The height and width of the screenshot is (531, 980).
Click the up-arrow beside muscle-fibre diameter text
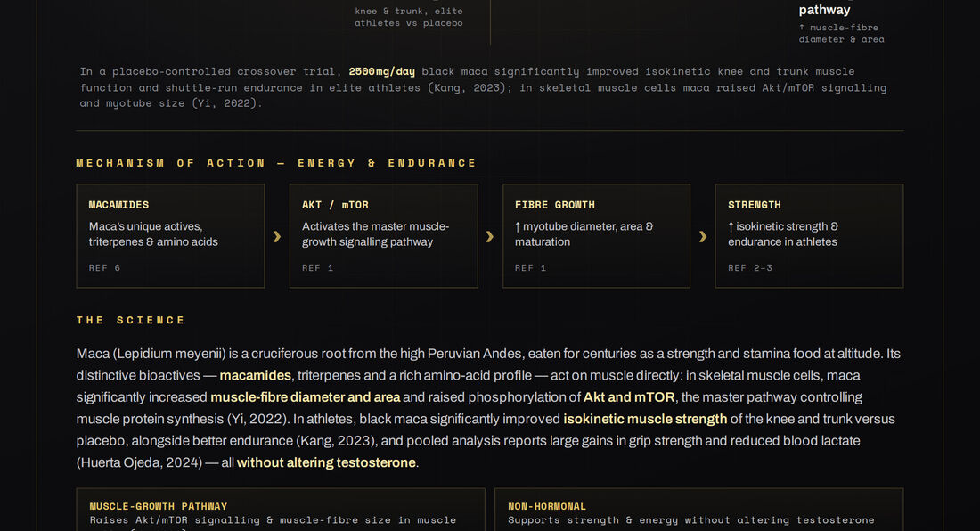pyautogui.click(x=802, y=27)
